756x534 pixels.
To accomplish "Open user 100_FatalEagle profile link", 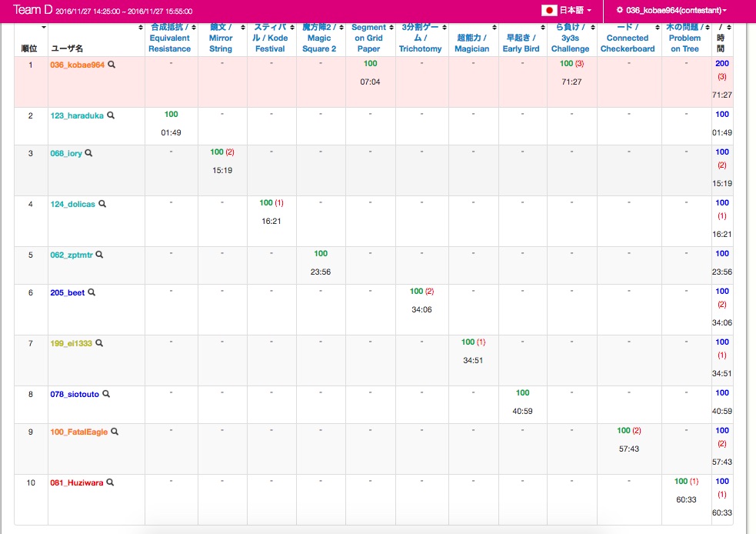I will (79, 432).
